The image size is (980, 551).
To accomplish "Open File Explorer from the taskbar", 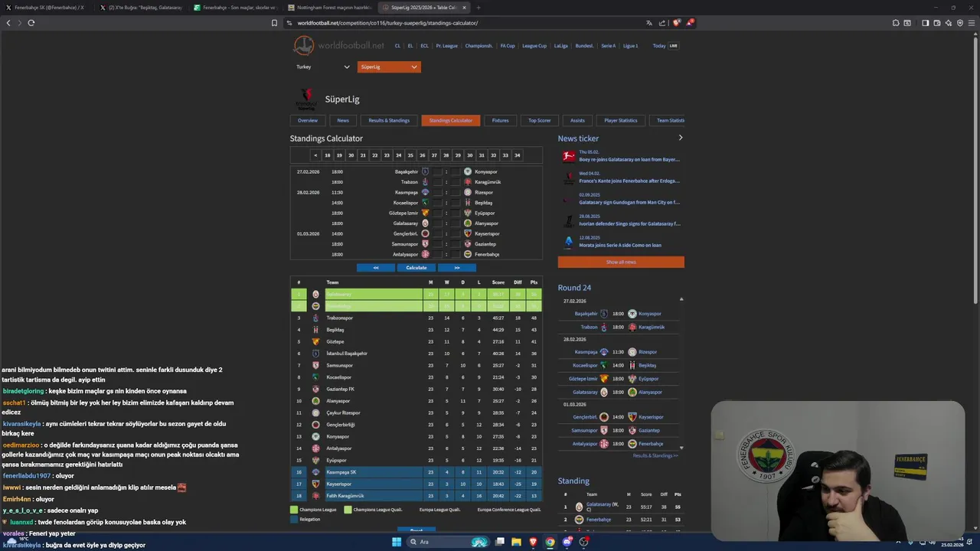I will [516, 542].
